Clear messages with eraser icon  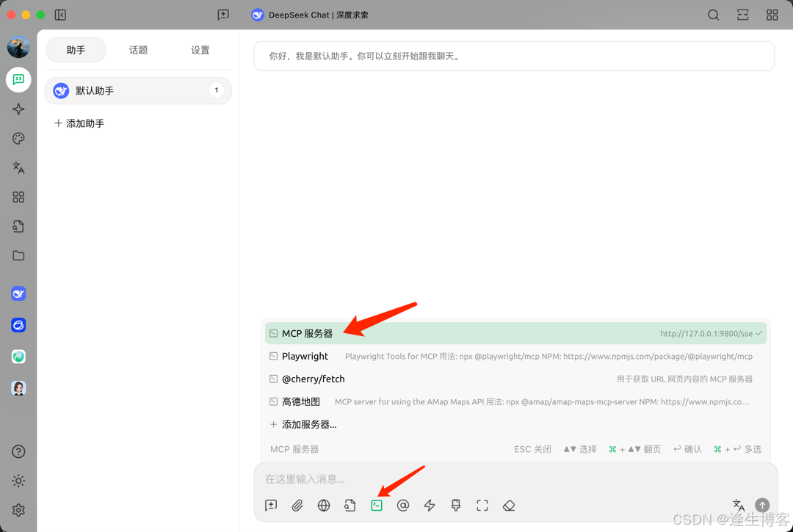[509, 506]
